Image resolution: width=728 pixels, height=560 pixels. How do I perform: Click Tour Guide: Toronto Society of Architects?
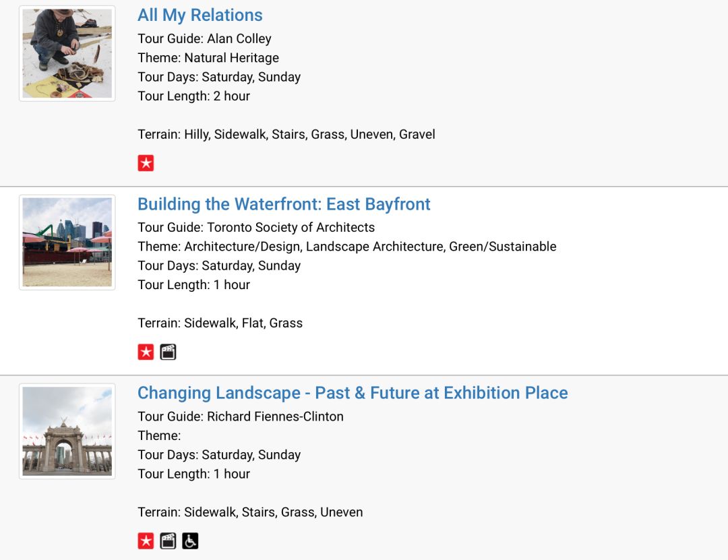256,227
